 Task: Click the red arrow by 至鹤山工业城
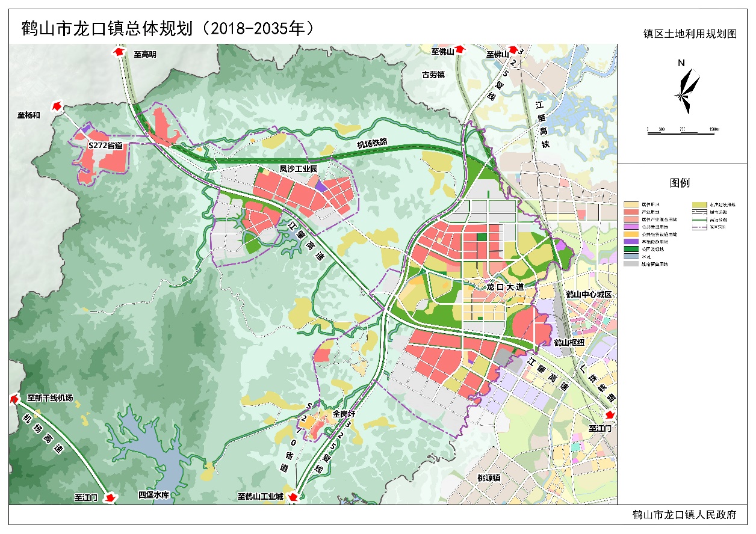click(x=293, y=497)
